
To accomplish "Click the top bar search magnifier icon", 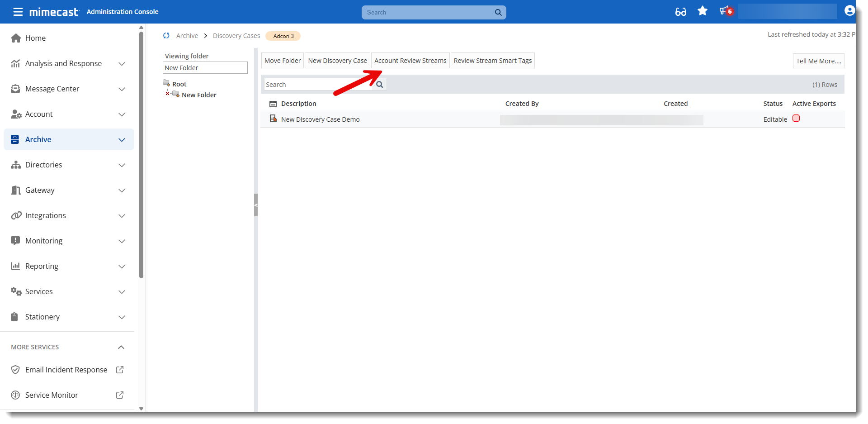I will 498,13.
